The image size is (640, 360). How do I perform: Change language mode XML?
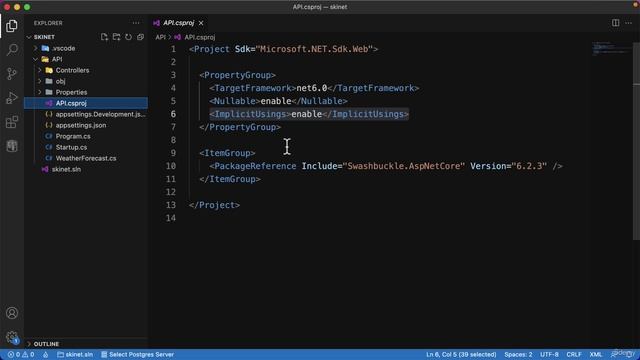point(596,355)
